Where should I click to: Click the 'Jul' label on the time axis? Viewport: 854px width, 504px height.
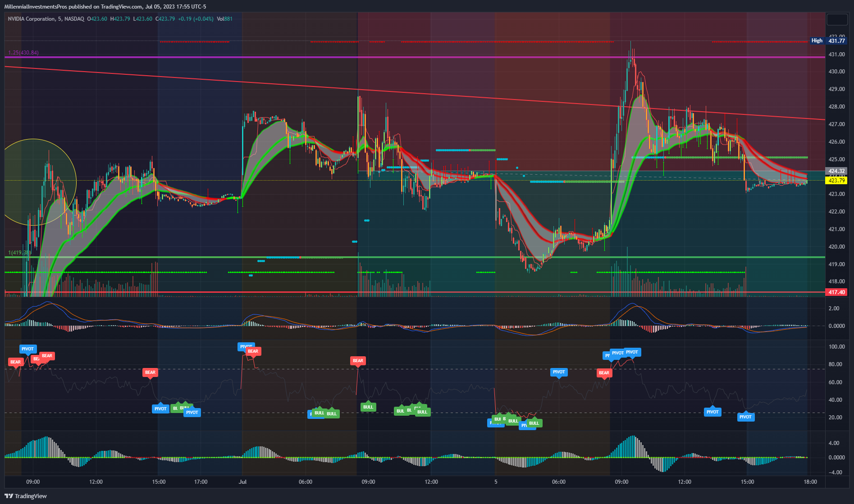click(242, 482)
